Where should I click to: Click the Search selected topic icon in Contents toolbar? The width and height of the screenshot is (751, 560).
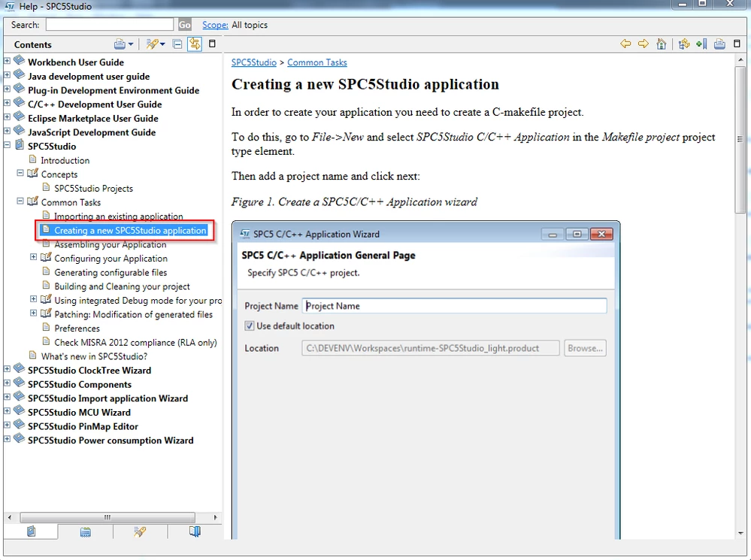pyautogui.click(x=151, y=44)
